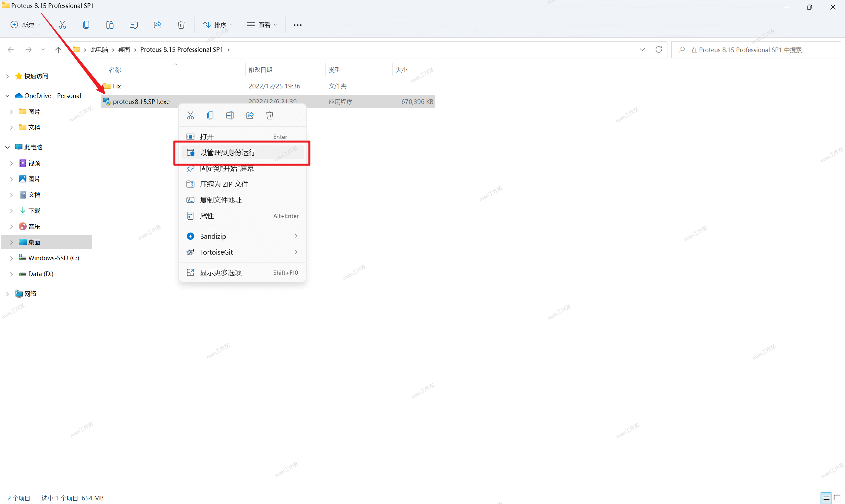Click the Copy icon in top toolbar

(x=86, y=25)
